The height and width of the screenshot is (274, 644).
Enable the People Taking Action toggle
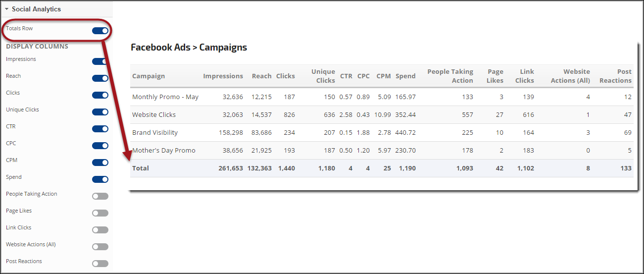pos(100,196)
